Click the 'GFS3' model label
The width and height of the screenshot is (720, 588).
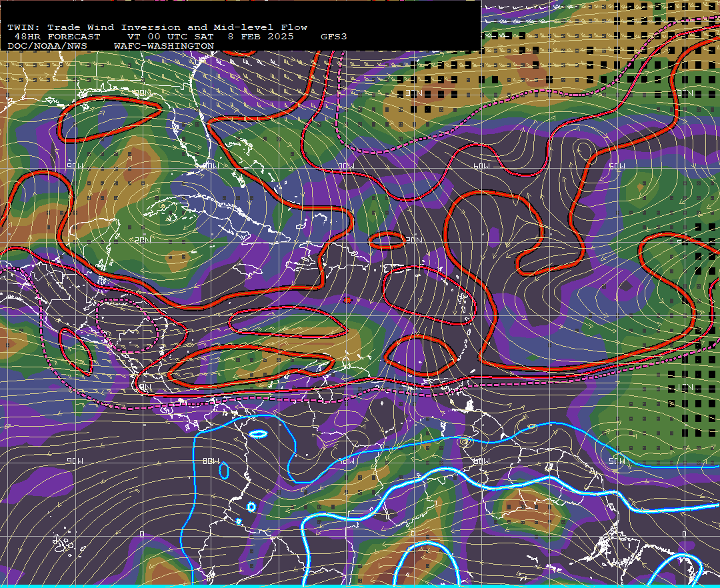coord(334,37)
